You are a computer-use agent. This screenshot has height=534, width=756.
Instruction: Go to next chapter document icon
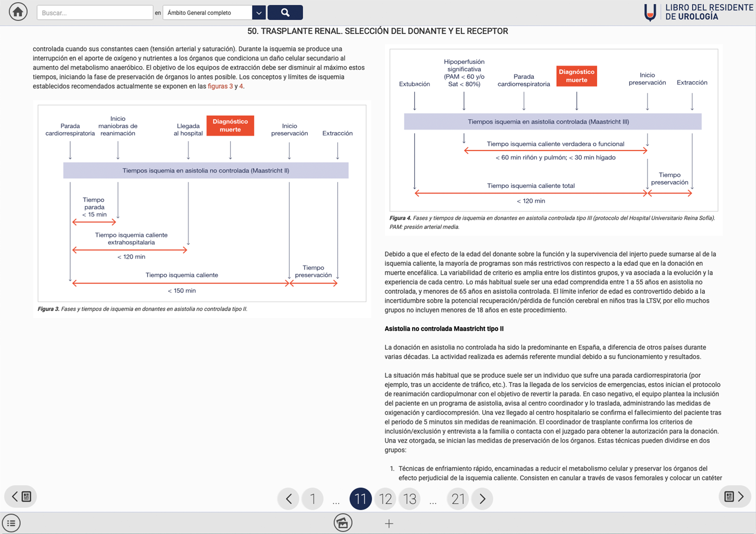pos(735,496)
